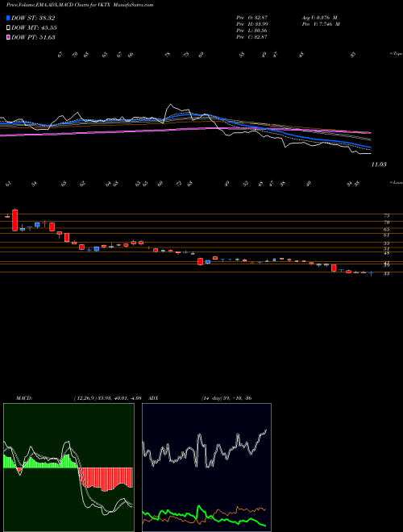
Task: Select the 'DOW MT: 45.55' legend text
Action: click(34, 28)
